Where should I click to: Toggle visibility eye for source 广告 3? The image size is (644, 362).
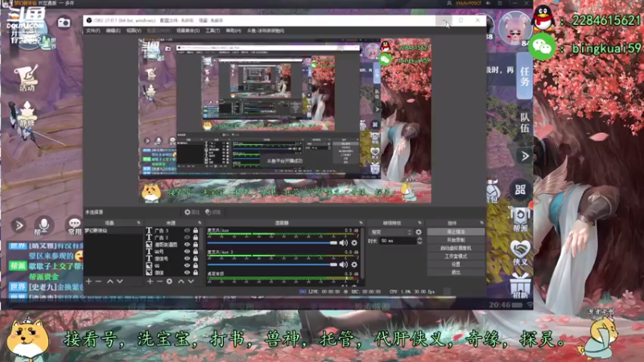coord(187,231)
